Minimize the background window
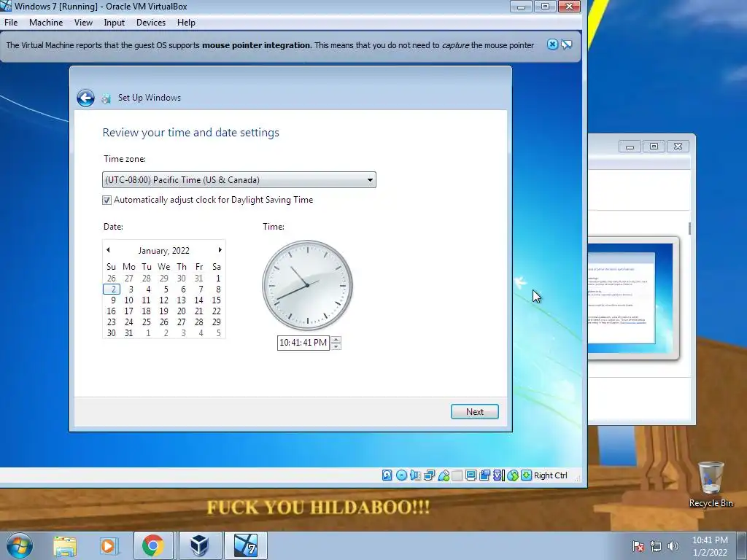 (x=630, y=146)
